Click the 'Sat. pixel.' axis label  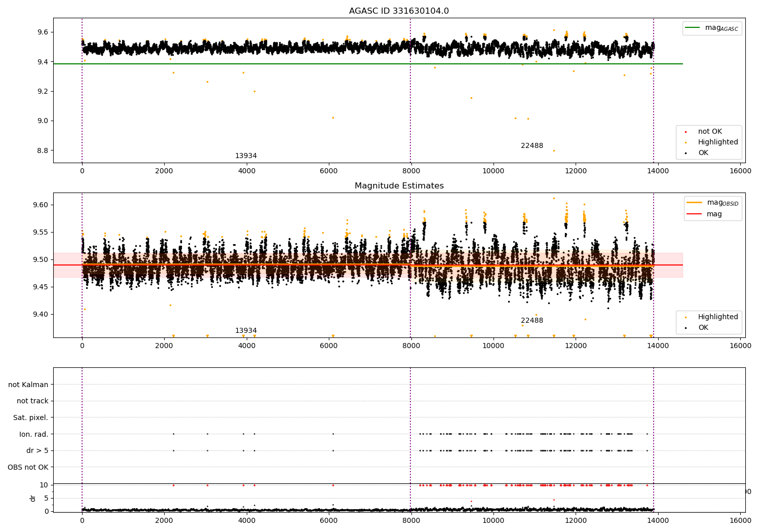click(x=31, y=417)
